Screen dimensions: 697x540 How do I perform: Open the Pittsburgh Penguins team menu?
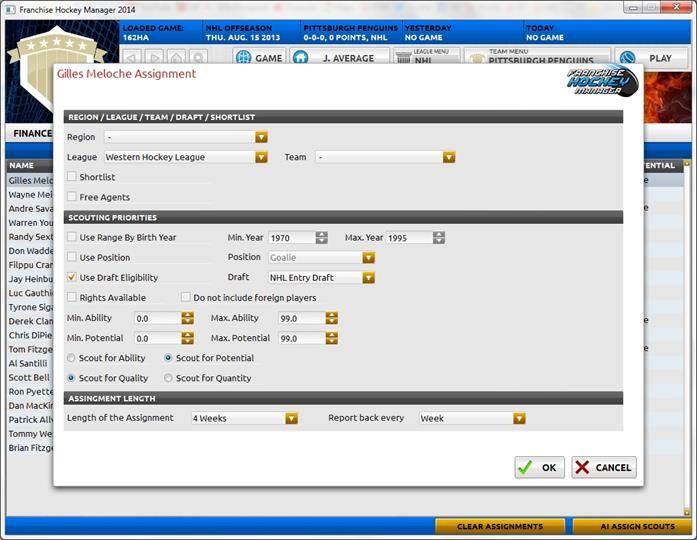(537, 58)
